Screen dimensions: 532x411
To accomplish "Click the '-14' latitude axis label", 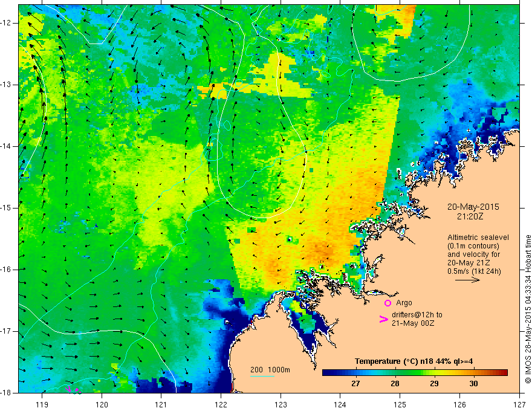I will 6,146.
